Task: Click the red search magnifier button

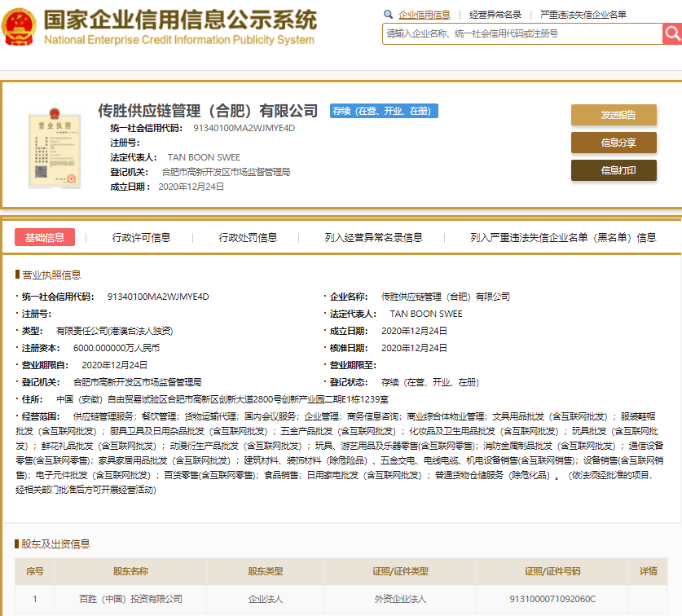Action: tap(672, 34)
